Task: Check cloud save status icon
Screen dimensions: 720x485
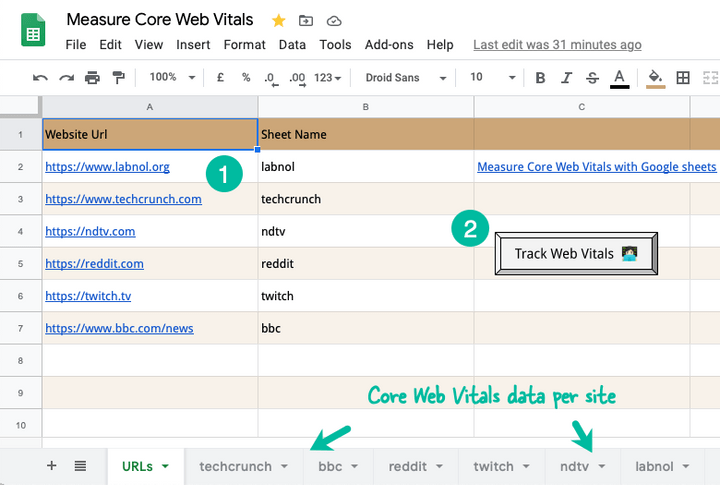Action: click(x=334, y=21)
